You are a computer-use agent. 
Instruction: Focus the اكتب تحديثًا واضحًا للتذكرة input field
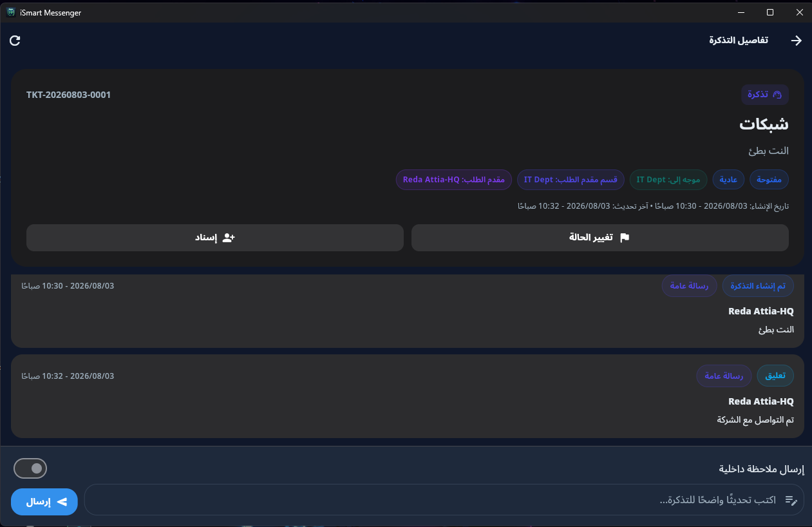pyautogui.click(x=444, y=500)
